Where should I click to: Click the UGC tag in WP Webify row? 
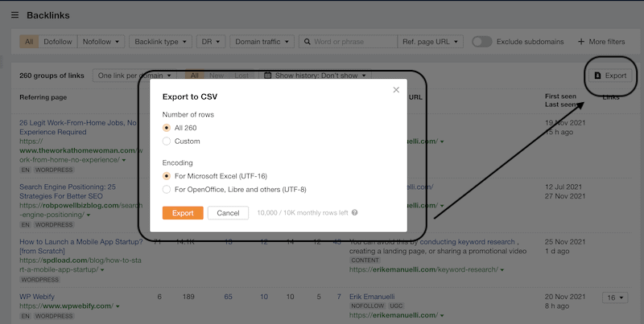point(396,306)
